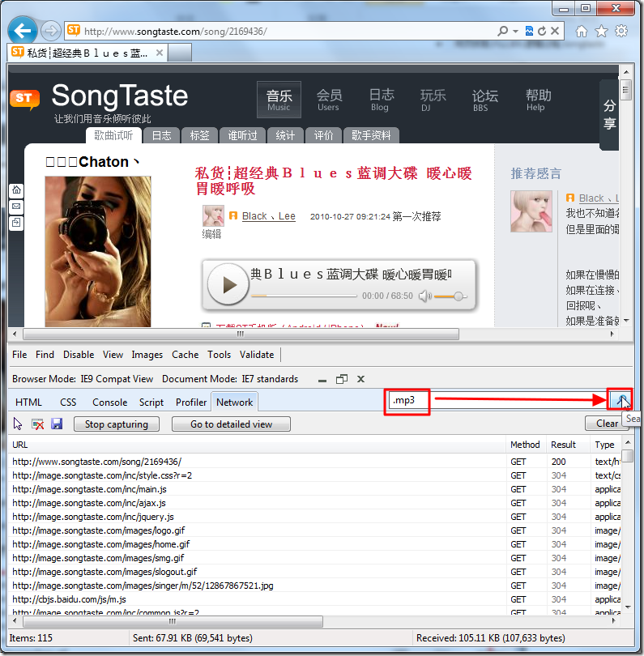Click the Black、Lee author link
Screen dimensions: 644x656
pyautogui.click(x=269, y=216)
